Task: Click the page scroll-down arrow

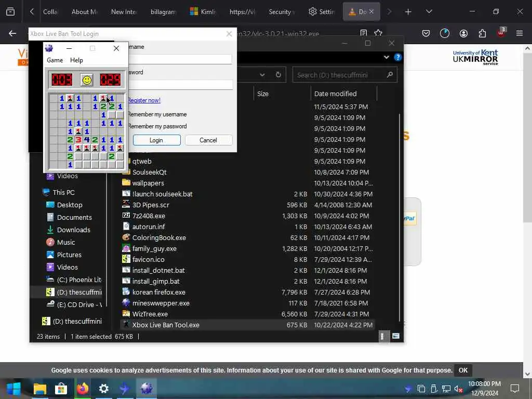Action: point(527,374)
